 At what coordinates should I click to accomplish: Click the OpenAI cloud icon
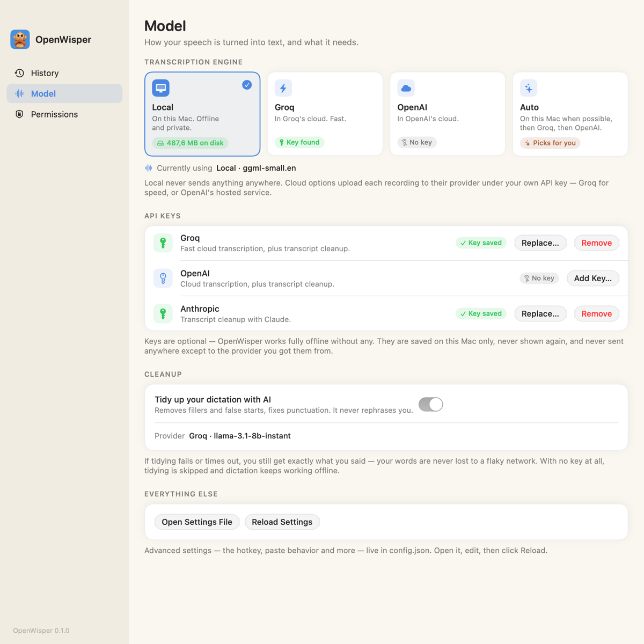[x=406, y=88]
